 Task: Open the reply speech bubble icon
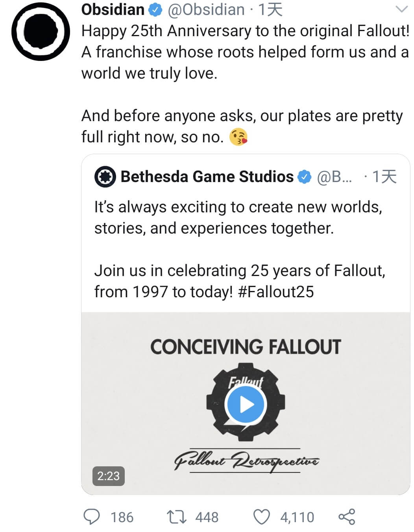(92, 517)
